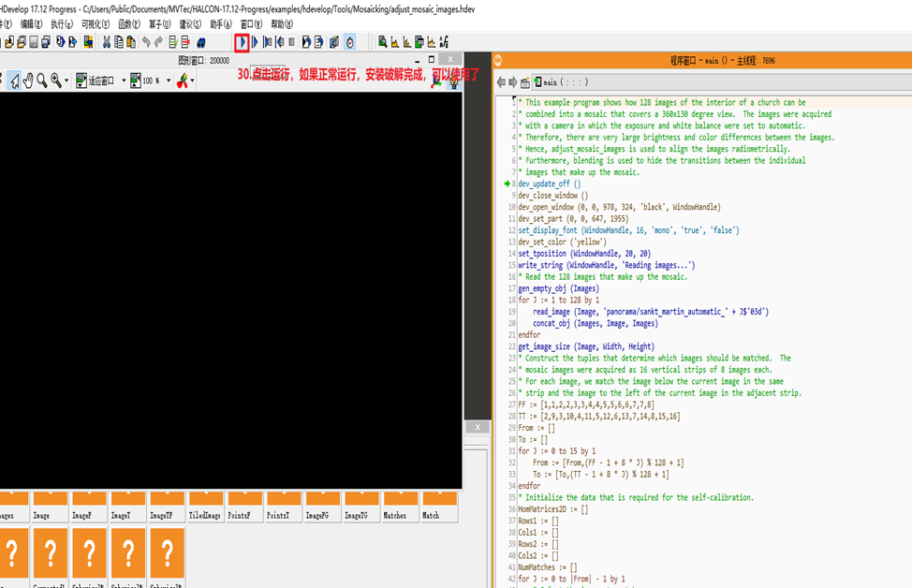Image resolution: width=912 pixels, height=588 pixels.
Task: Click code line HomMatrices2D := []
Action: (553, 509)
